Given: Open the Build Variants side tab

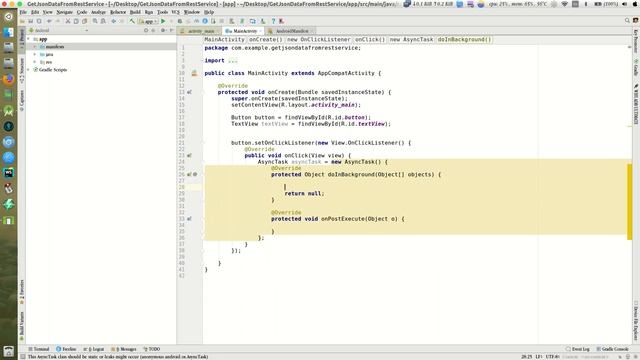Looking at the screenshot, I should (22, 325).
